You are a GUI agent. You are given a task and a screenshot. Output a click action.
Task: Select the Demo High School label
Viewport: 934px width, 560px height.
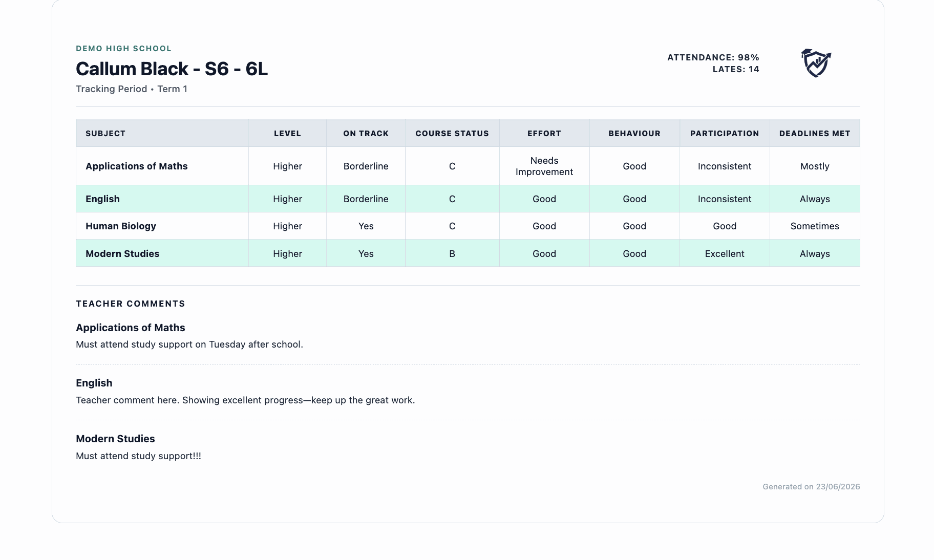click(124, 49)
